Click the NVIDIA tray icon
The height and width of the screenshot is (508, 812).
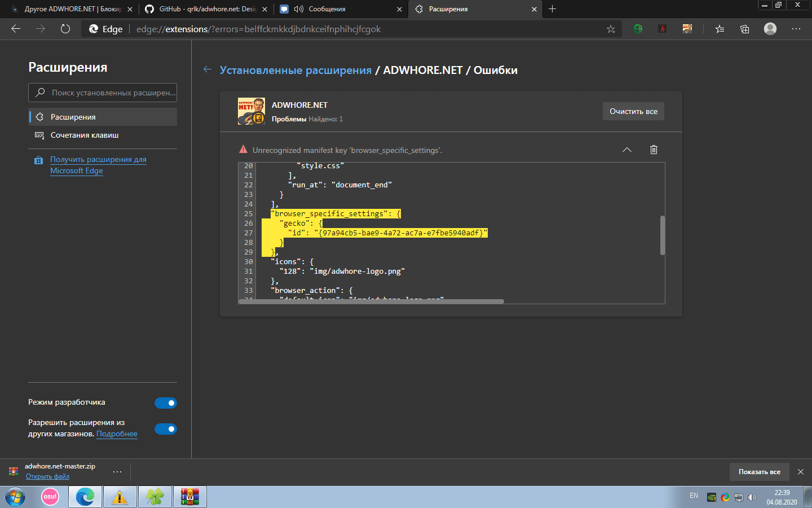(x=712, y=497)
